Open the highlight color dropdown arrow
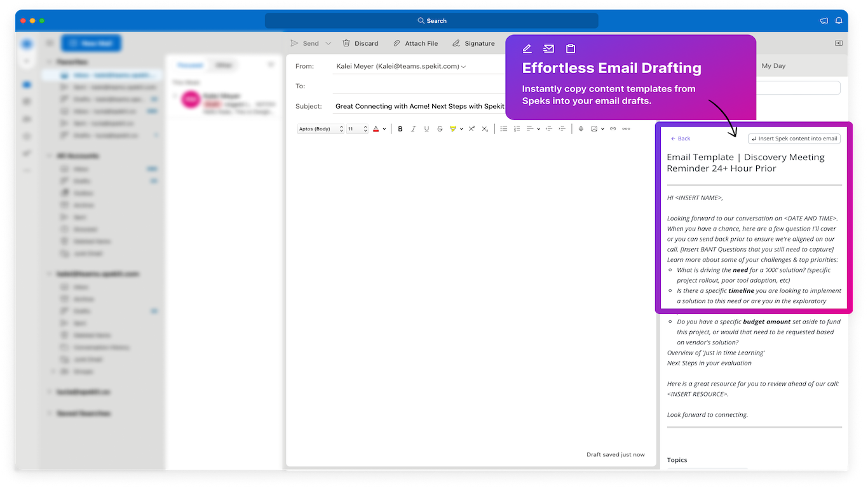The height and width of the screenshot is (488, 868). coord(461,129)
